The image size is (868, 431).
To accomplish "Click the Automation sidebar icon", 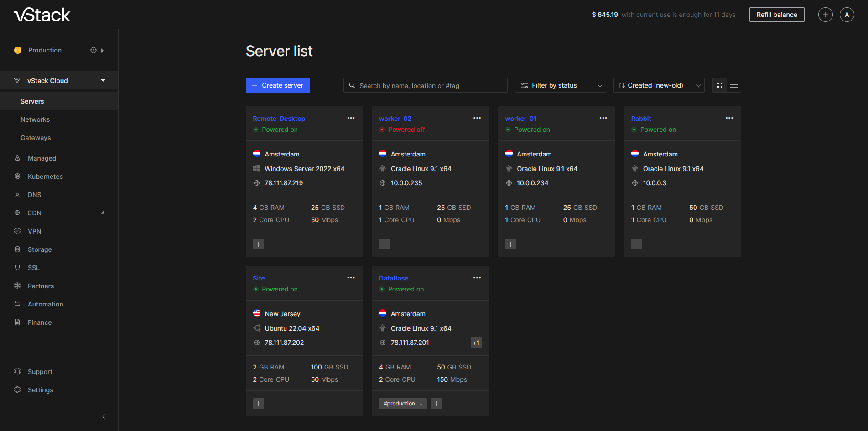I will (x=17, y=304).
